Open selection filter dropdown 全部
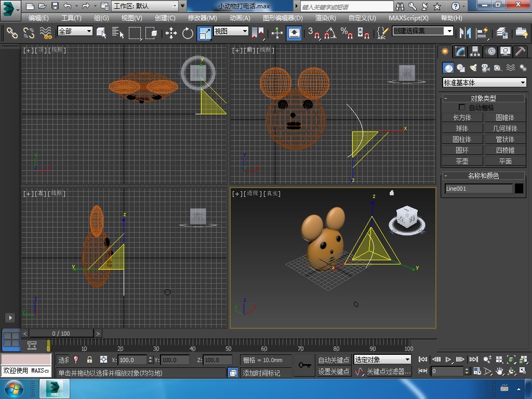 pos(75,31)
